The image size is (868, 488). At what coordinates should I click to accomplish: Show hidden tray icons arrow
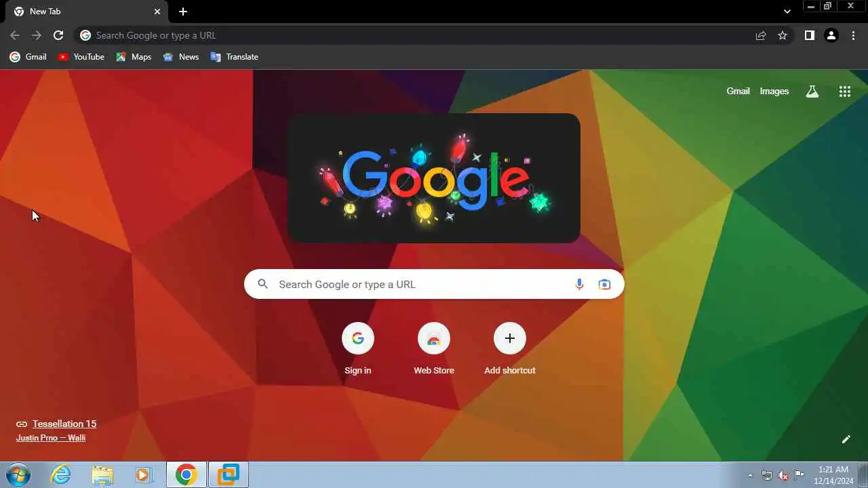(750, 475)
